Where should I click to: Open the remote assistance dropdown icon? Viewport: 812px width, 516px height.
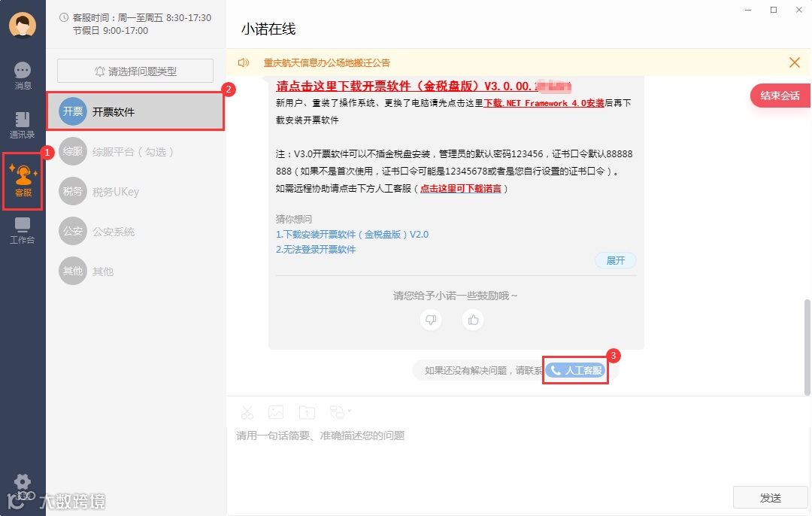point(341,412)
